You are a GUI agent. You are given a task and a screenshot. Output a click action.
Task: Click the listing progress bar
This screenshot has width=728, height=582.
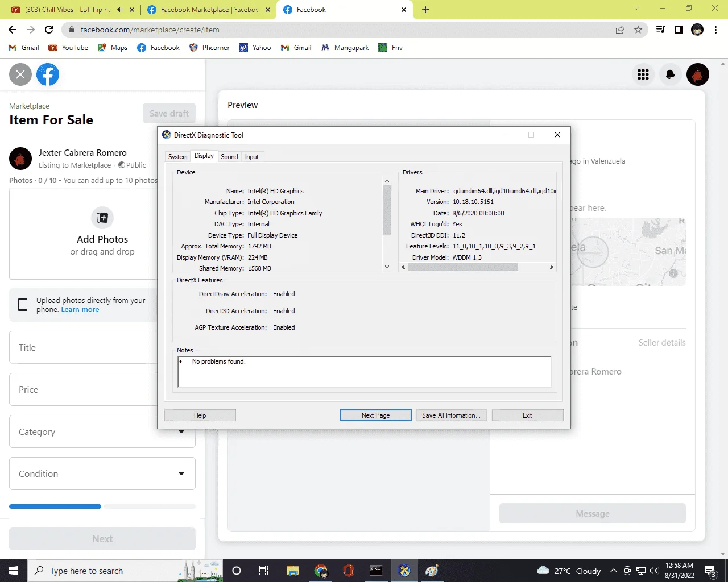[102, 506]
